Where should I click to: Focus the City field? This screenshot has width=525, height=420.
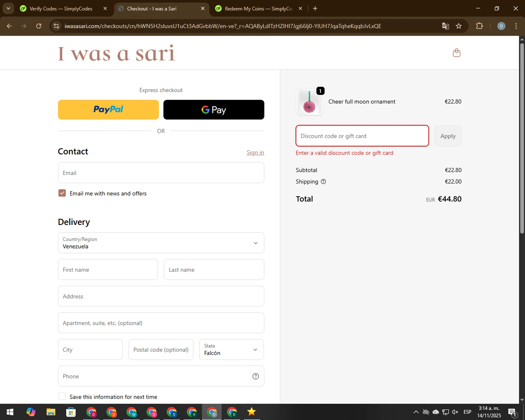tap(90, 350)
